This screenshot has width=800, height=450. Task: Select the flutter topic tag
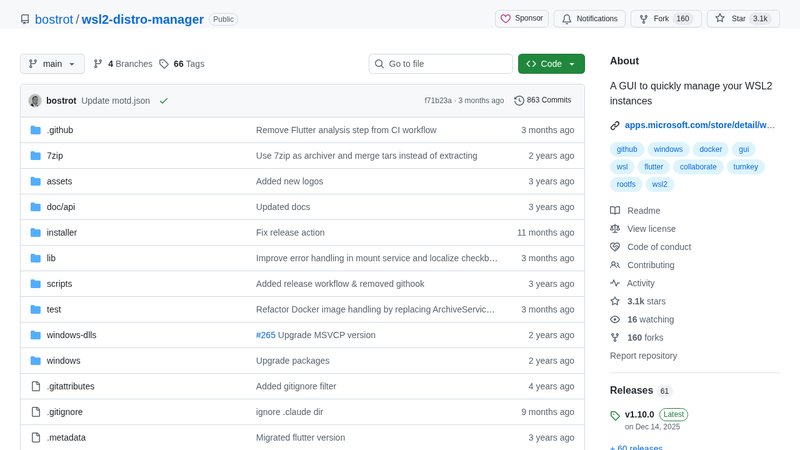point(654,167)
